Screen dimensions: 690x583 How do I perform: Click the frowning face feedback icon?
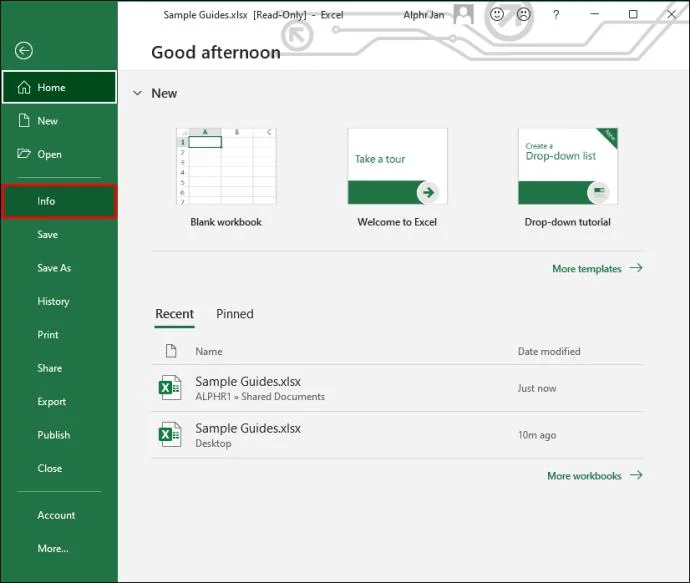click(523, 15)
